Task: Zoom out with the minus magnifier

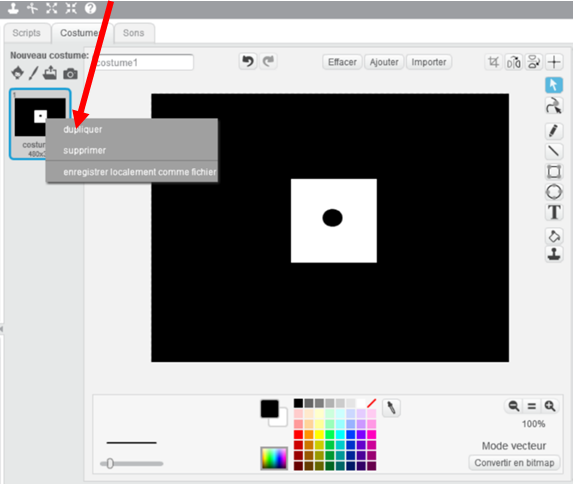Action: (513, 406)
